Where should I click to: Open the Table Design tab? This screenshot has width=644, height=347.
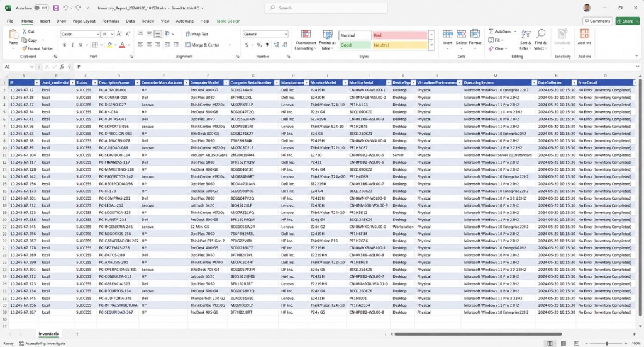point(228,21)
